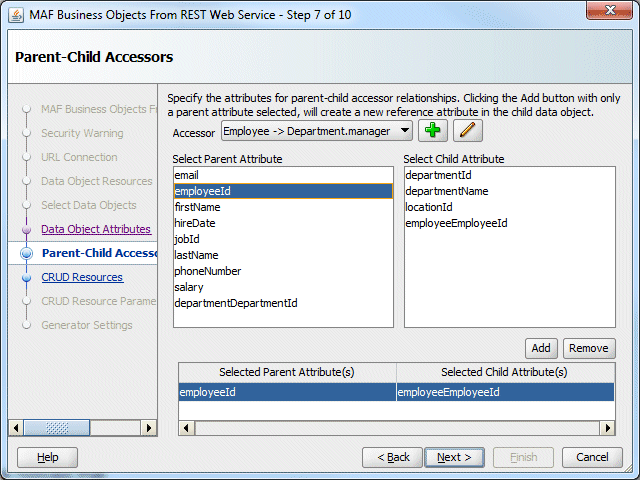640x480 pixels.
Task: Select firstName parent attribute
Action: pos(283,207)
